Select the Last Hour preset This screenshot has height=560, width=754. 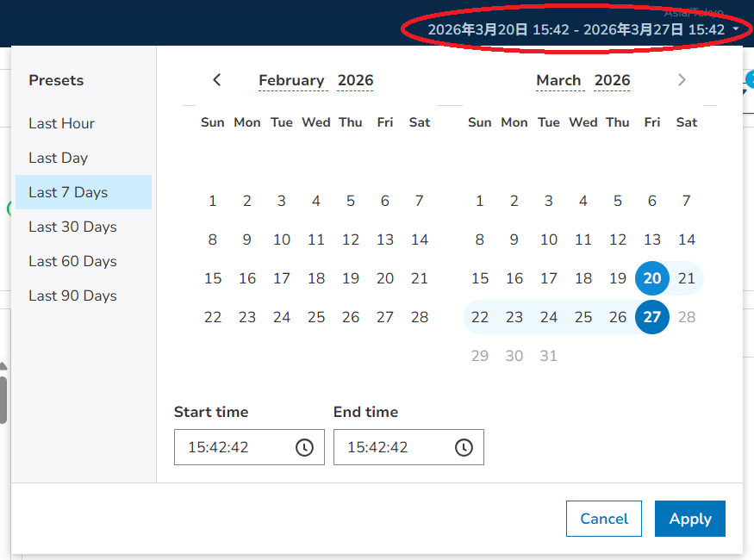[x=61, y=123]
